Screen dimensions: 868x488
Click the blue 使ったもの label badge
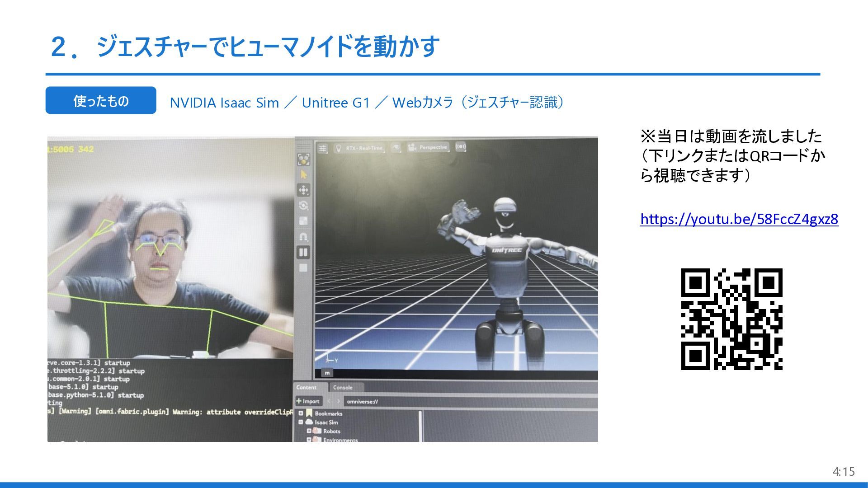[101, 100]
